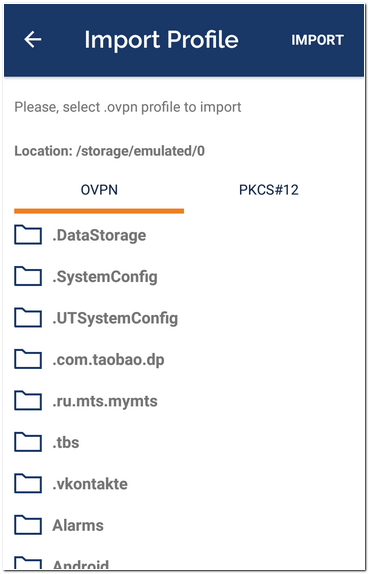
Task: Click the .DataStorage folder icon
Action: point(28,235)
